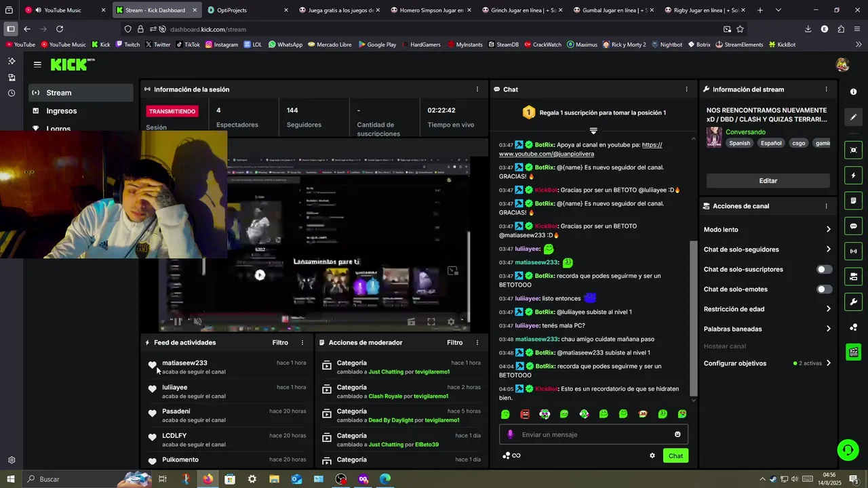
Task: Open Firefox in Windows taskbar
Action: [x=208, y=479]
